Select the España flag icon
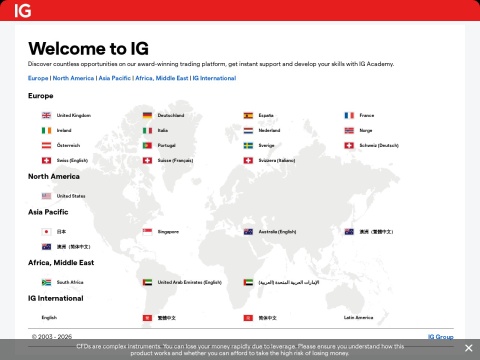This screenshot has width=480, height=360. (248, 115)
